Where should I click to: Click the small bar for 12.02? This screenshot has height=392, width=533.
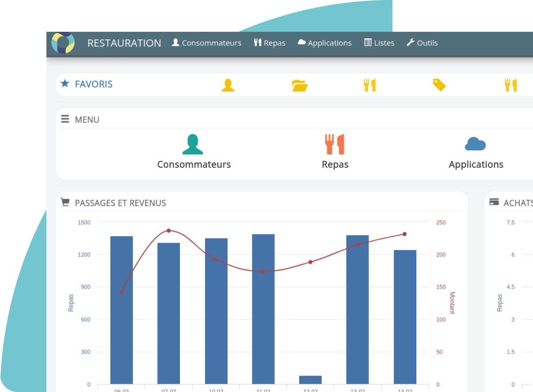pos(310,380)
